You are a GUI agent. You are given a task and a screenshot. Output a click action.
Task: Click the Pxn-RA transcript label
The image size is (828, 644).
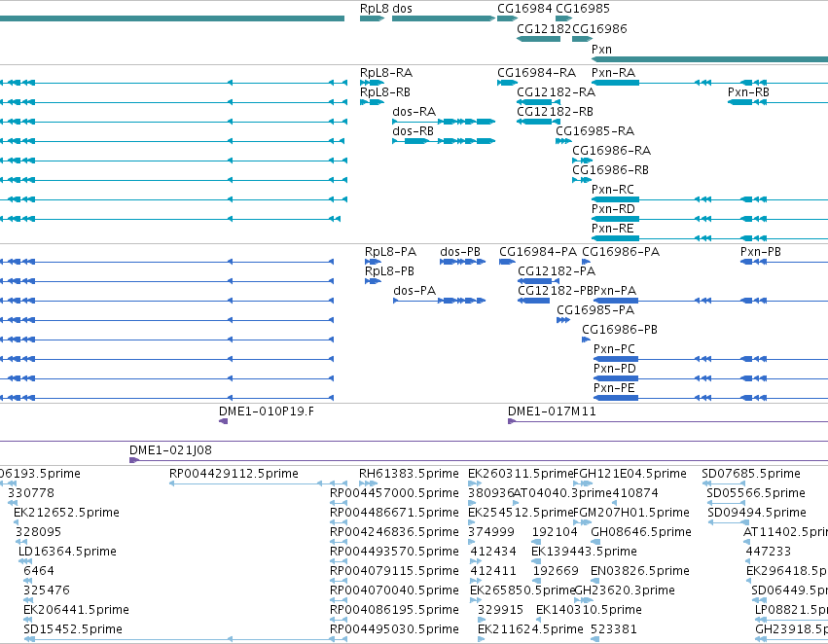coord(613,73)
